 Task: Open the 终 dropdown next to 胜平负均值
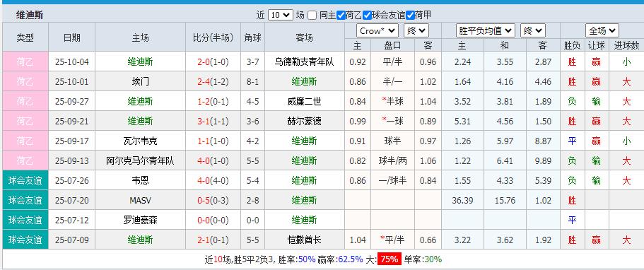click(x=533, y=31)
